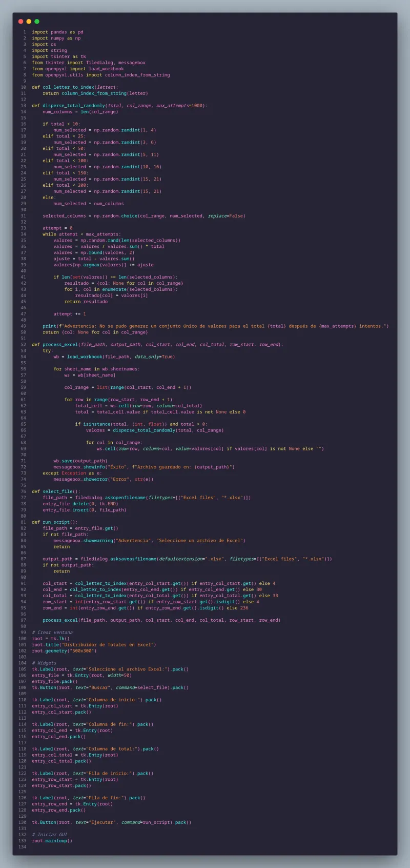Click the tk.Label 'Columna de inicio:' line
This screenshot has width=410, height=868.
click(97, 700)
